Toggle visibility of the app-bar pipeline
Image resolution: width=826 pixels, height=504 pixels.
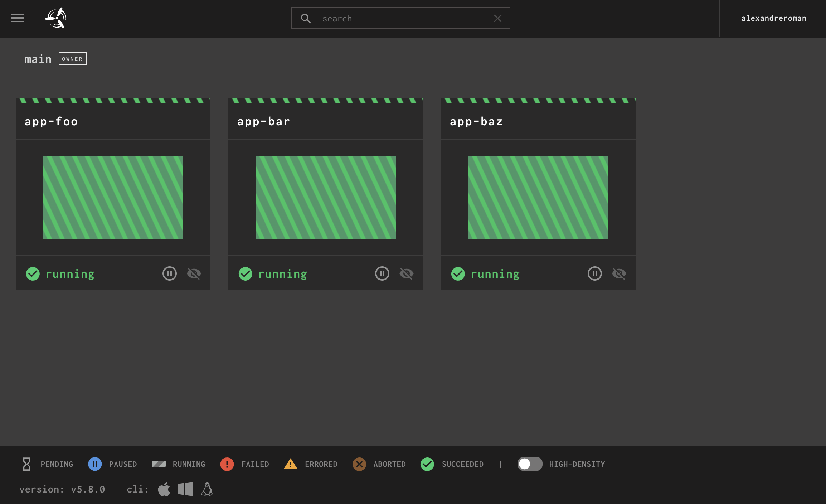pos(407,274)
